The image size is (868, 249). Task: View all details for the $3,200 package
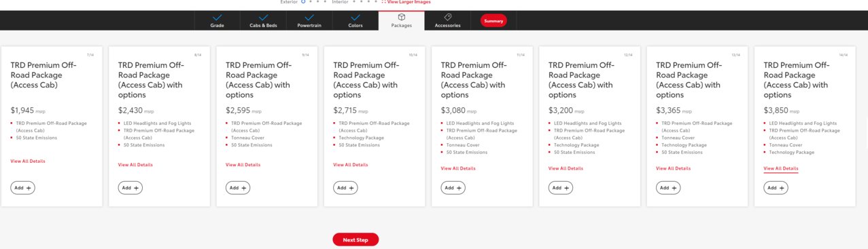(566, 168)
